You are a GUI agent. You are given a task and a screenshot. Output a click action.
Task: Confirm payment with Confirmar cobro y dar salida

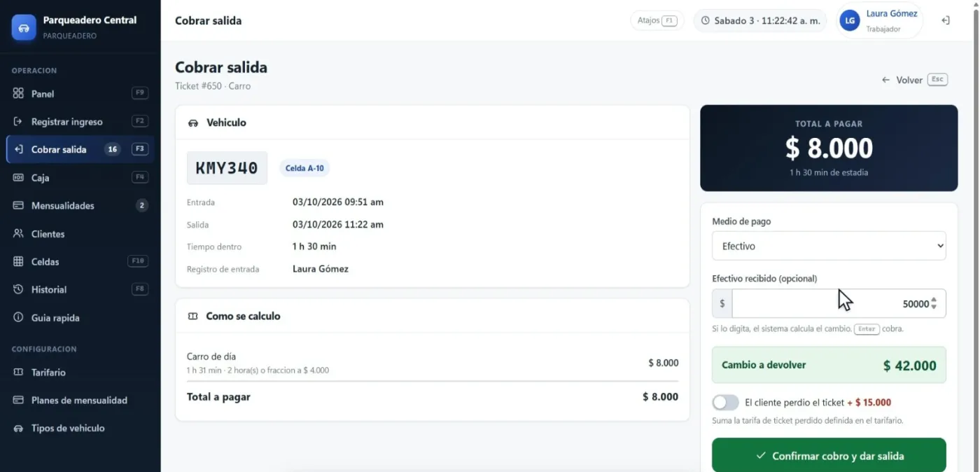pos(829,455)
